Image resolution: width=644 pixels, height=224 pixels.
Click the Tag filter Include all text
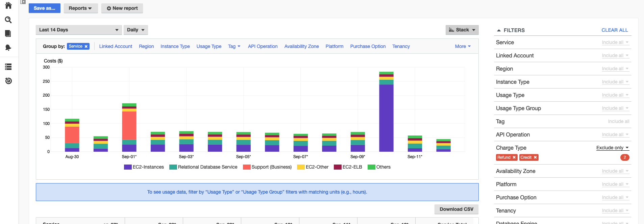pos(618,122)
